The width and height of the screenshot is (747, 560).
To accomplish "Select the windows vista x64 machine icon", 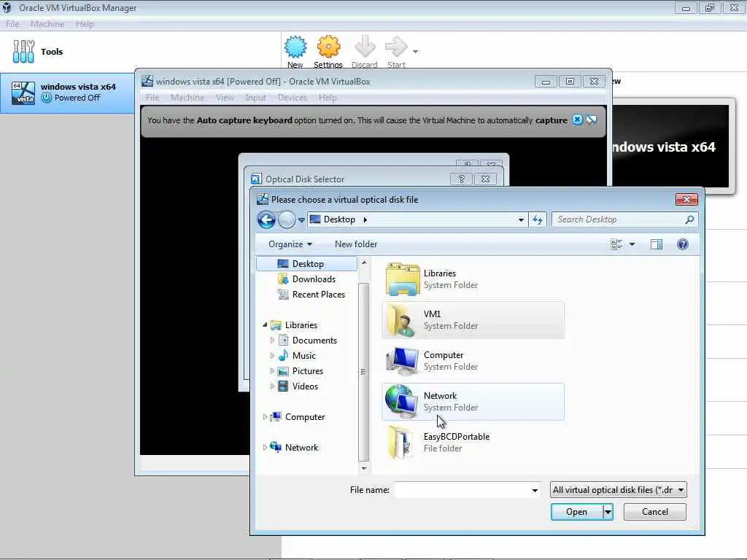I will [23, 93].
